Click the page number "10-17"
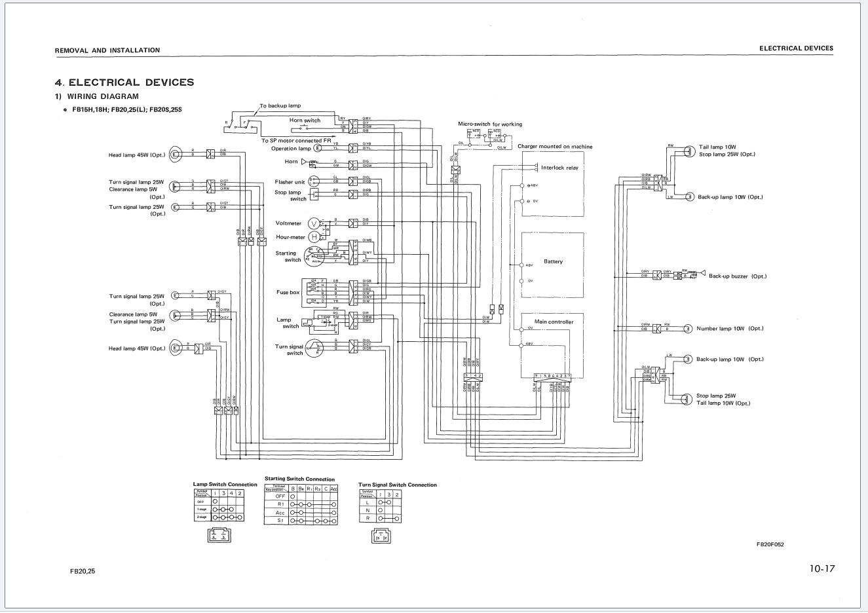This screenshot has width=868, height=613. pyautogui.click(x=822, y=568)
